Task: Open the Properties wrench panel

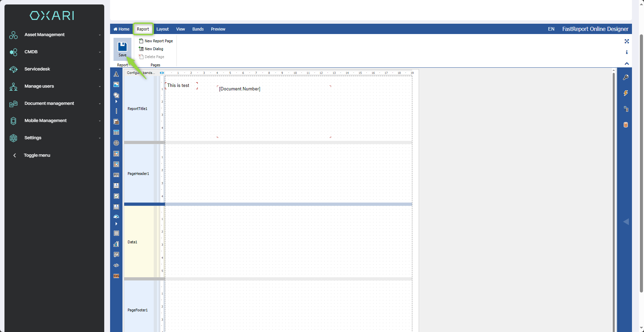Action: (x=626, y=77)
